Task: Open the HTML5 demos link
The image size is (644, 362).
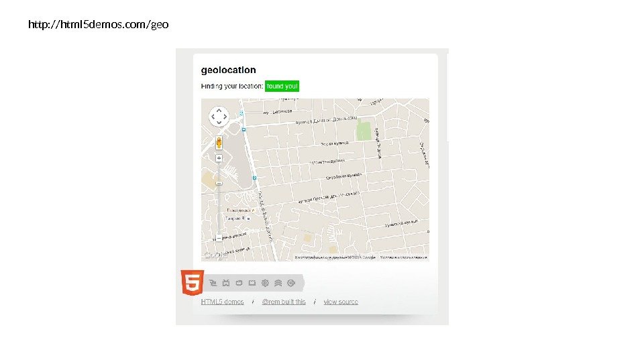Action: click(x=222, y=302)
